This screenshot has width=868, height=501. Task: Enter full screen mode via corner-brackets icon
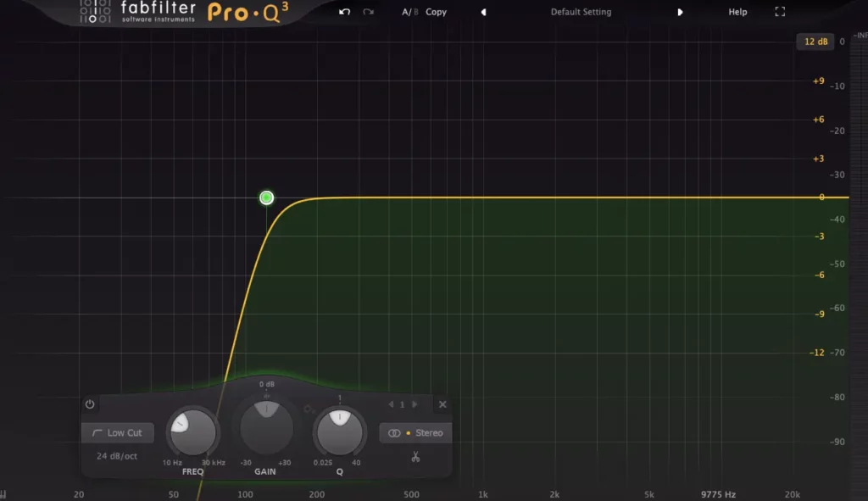pos(780,12)
